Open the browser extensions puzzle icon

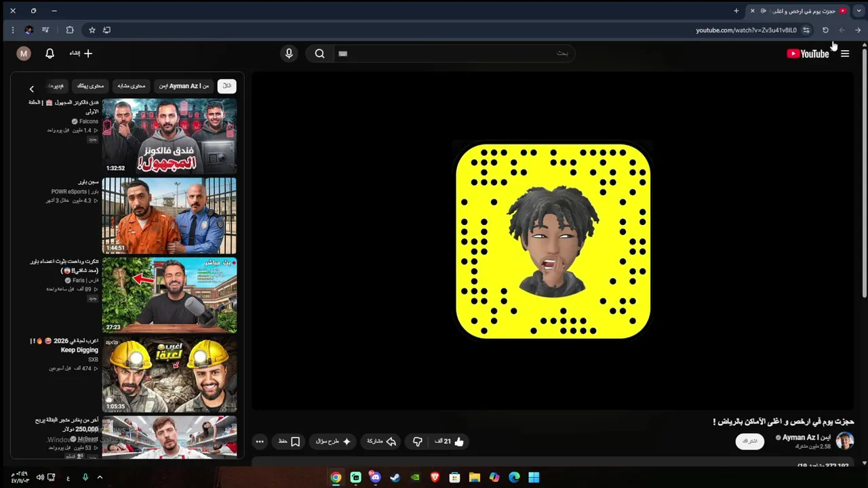[x=70, y=30]
